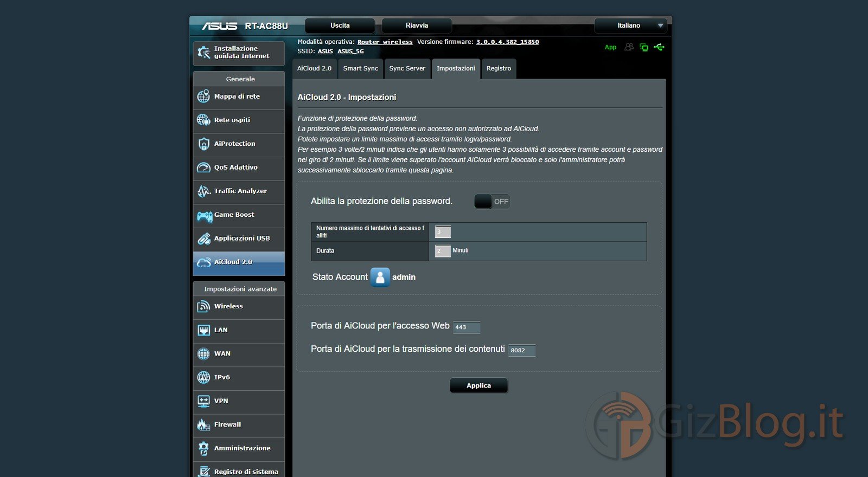Open the Italiano language dropdown
The height and width of the screenshot is (477, 868).
(630, 25)
